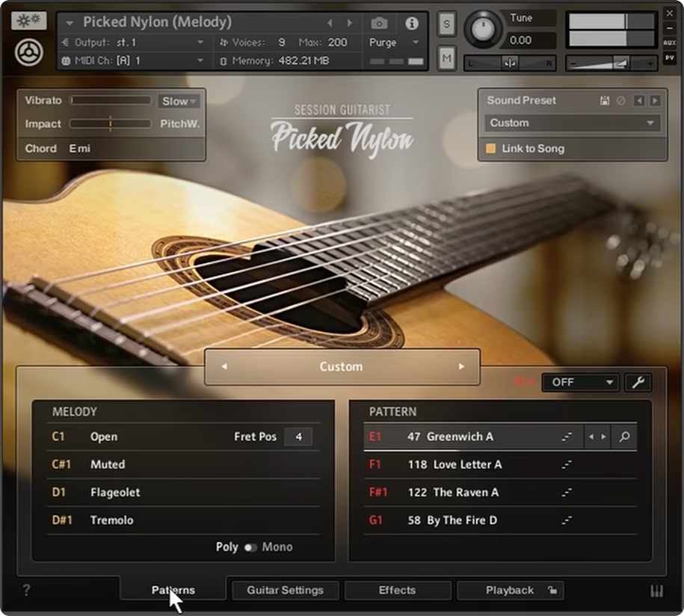Select next Sound Preset arrow
The height and width of the screenshot is (616, 684).
[x=655, y=101]
